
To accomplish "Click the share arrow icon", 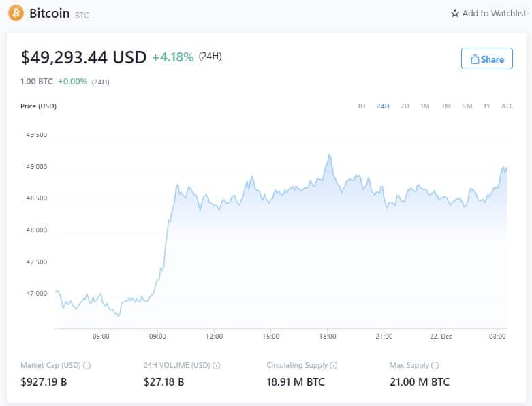I will coord(475,59).
